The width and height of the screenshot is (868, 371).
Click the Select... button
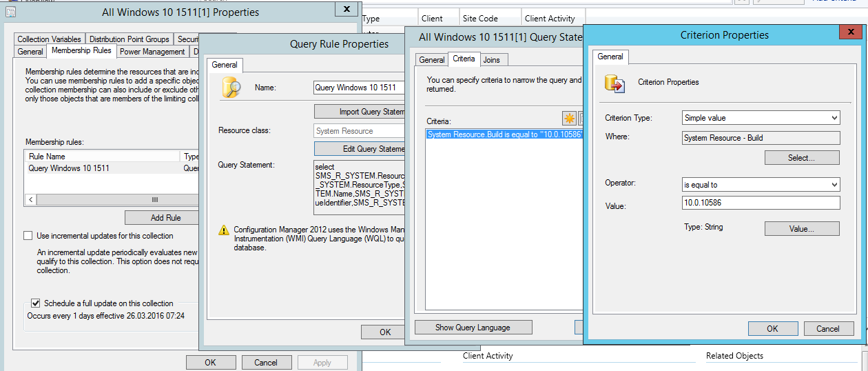point(802,158)
